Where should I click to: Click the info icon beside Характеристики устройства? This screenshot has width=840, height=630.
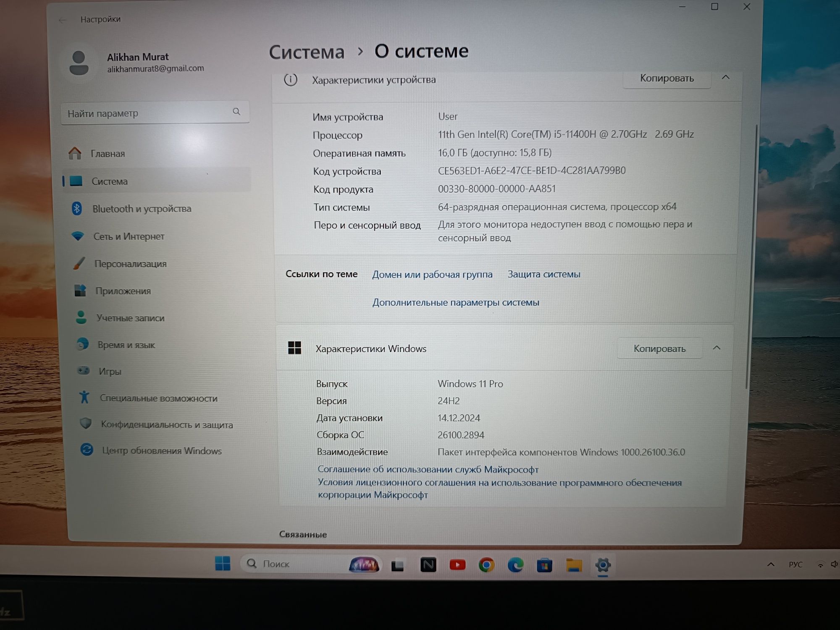click(x=291, y=79)
